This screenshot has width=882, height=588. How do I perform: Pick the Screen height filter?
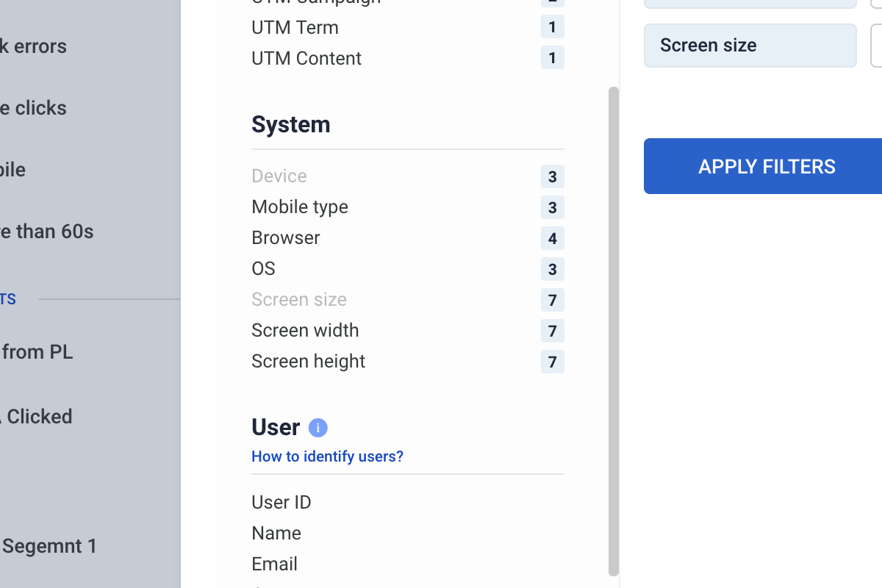coord(308,362)
